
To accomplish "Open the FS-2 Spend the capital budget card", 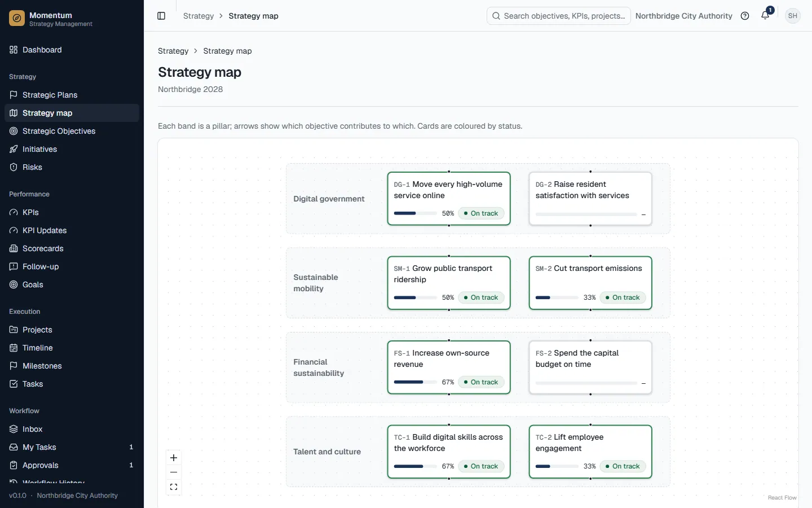I will pos(590,367).
